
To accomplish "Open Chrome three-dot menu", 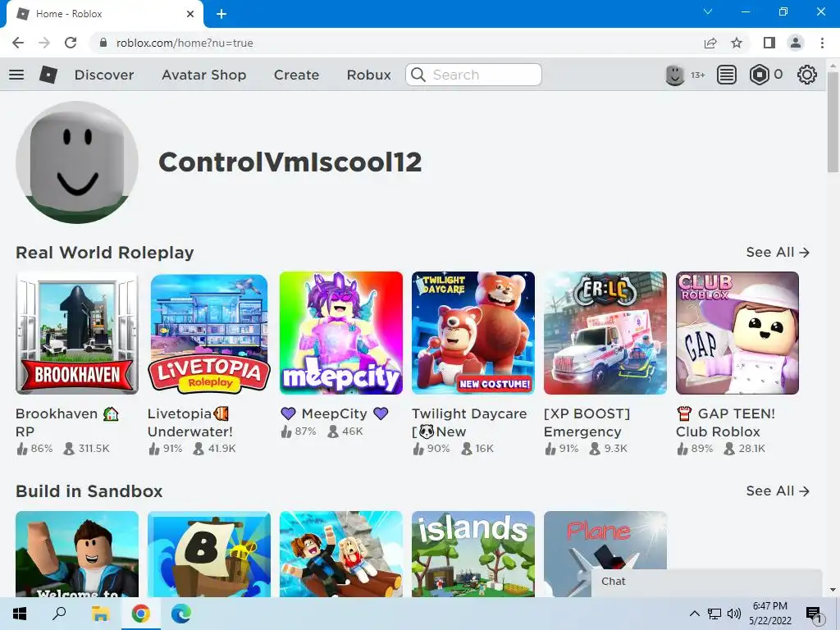I will coord(822,43).
